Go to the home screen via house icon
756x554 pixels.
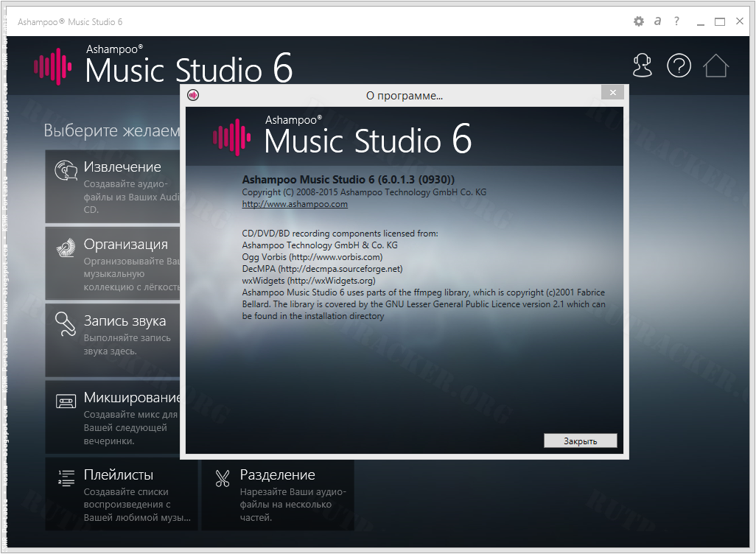(x=715, y=66)
